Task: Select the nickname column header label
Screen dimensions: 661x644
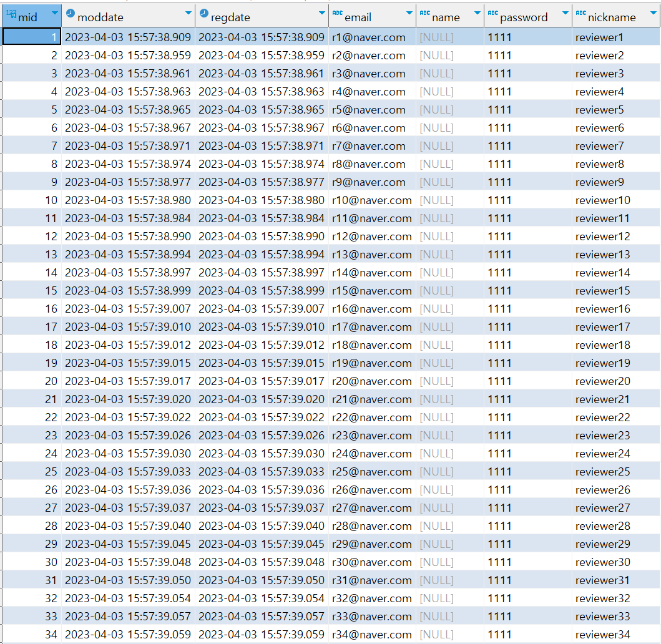Action: pos(612,17)
